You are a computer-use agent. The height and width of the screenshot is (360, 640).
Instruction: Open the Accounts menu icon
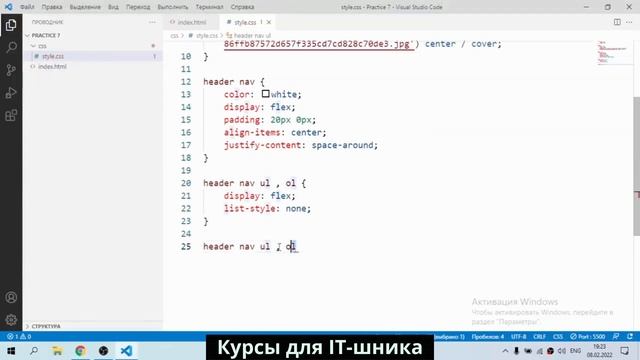[x=11, y=297]
